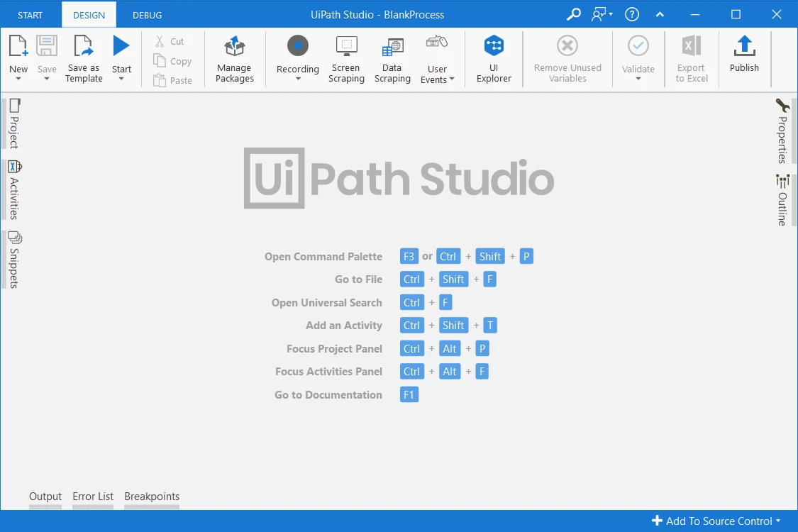Viewport: 798px width, 532px height.
Task: Open the Start dropdown arrow
Action: coord(121,79)
